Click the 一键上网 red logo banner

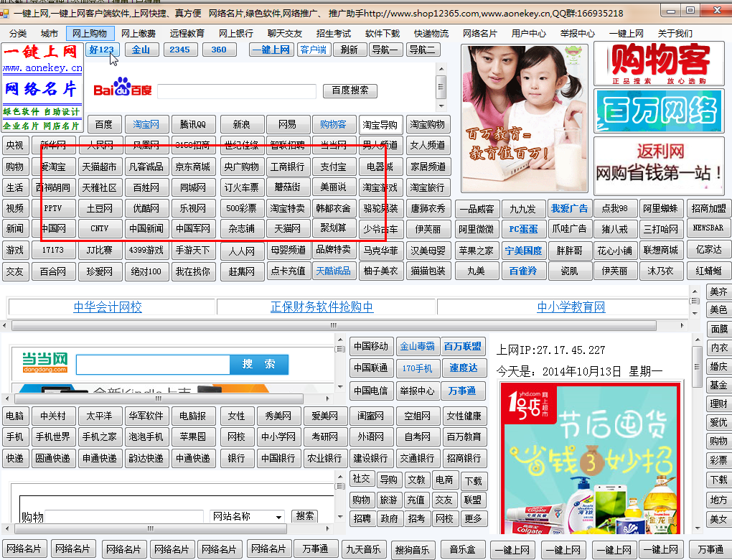(42, 52)
